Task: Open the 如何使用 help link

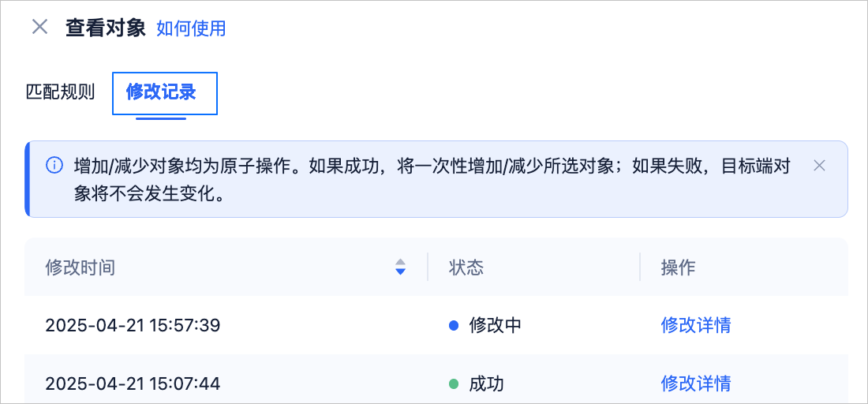Action: pos(191,28)
